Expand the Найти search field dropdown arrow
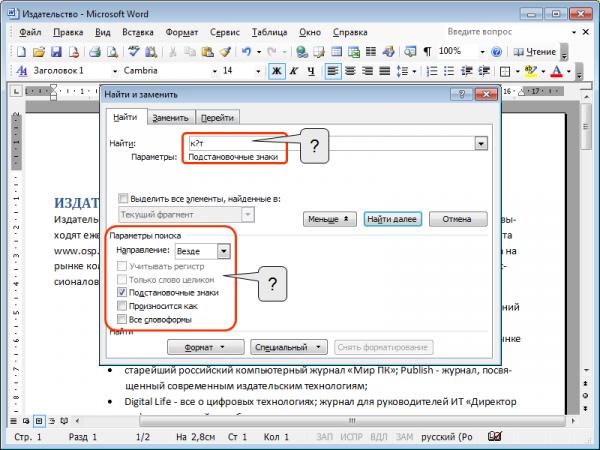The image size is (600, 450). pos(481,143)
